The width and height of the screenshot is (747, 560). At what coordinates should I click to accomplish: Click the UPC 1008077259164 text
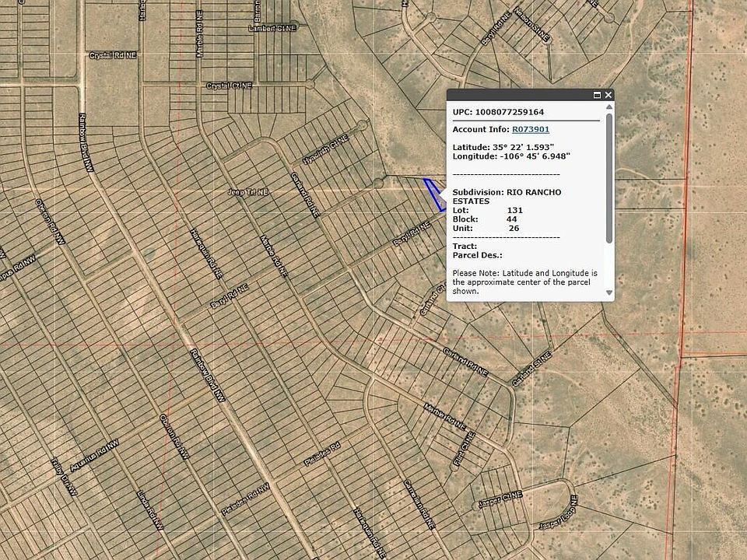[498, 112]
